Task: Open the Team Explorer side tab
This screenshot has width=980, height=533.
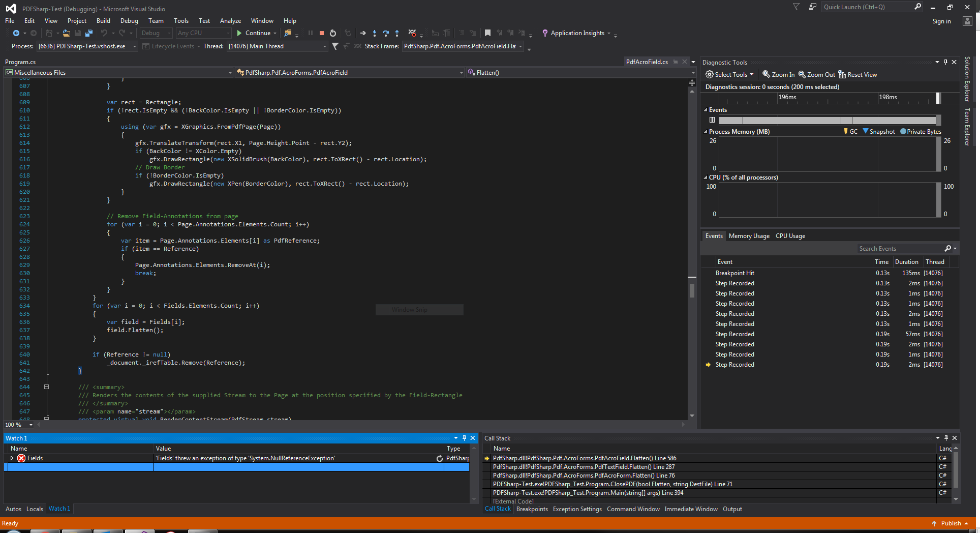Action: [967, 127]
